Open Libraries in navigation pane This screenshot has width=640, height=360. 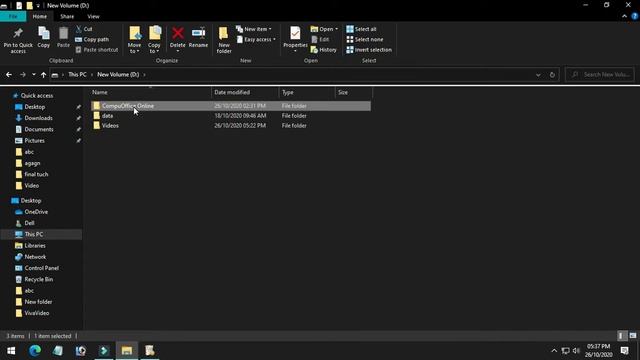pyautogui.click(x=35, y=246)
